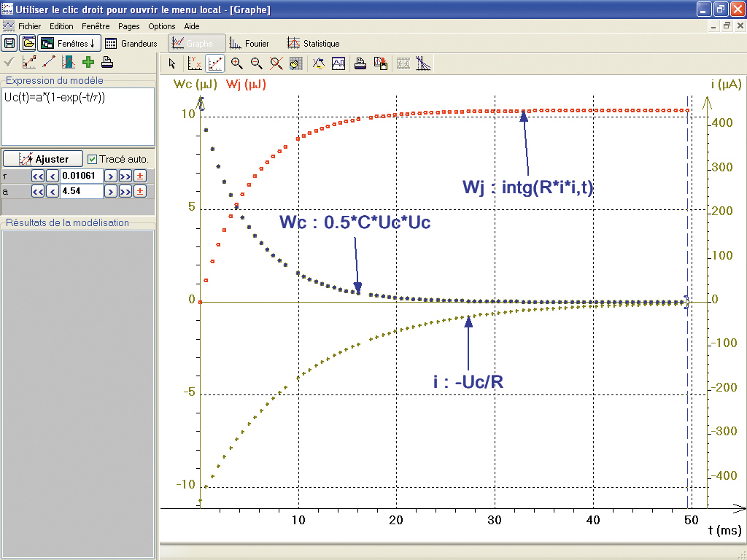Click the Wc (µJ) axis label
The image size is (747, 560).
[196, 85]
